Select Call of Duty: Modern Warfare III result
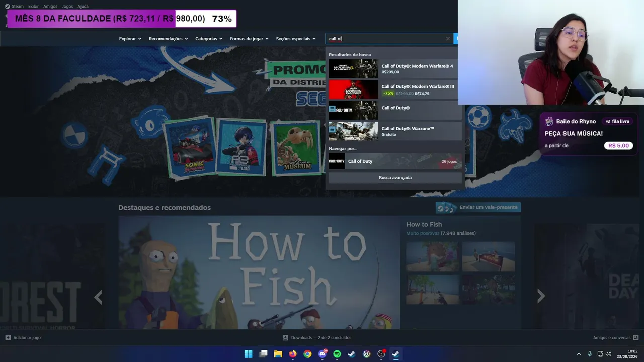Viewport: 644px width, 362px height. point(395,89)
